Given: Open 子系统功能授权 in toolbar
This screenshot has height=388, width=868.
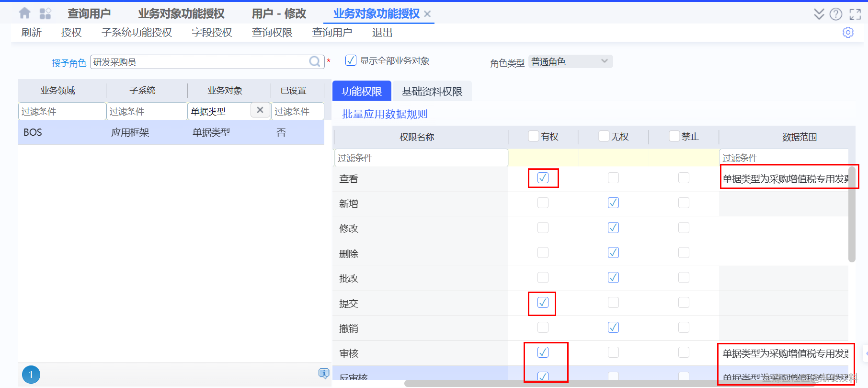Looking at the screenshot, I should pyautogui.click(x=137, y=33).
